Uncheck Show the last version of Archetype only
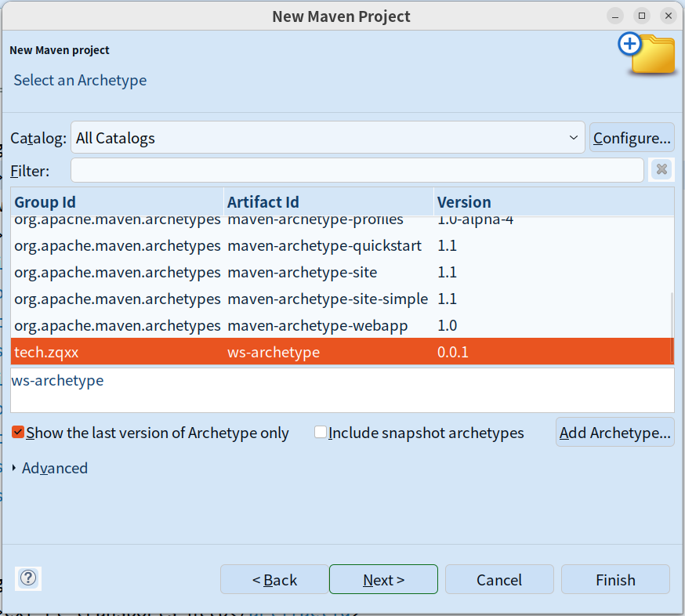The width and height of the screenshot is (685, 616). pyautogui.click(x=19, y=433)
